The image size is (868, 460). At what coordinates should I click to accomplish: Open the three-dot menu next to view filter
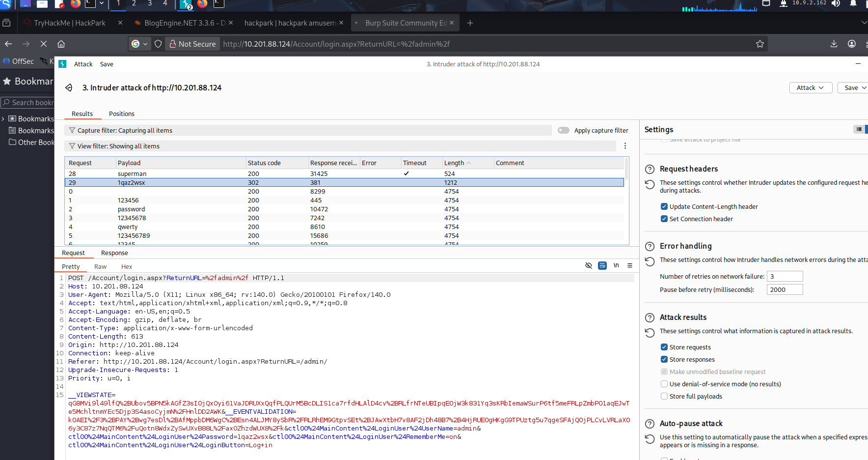(625, 146)
